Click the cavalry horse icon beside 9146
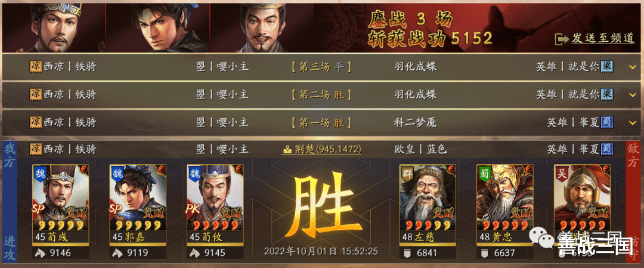The width and height of the screenshot is (644, 268). click(x=41, y=253)
